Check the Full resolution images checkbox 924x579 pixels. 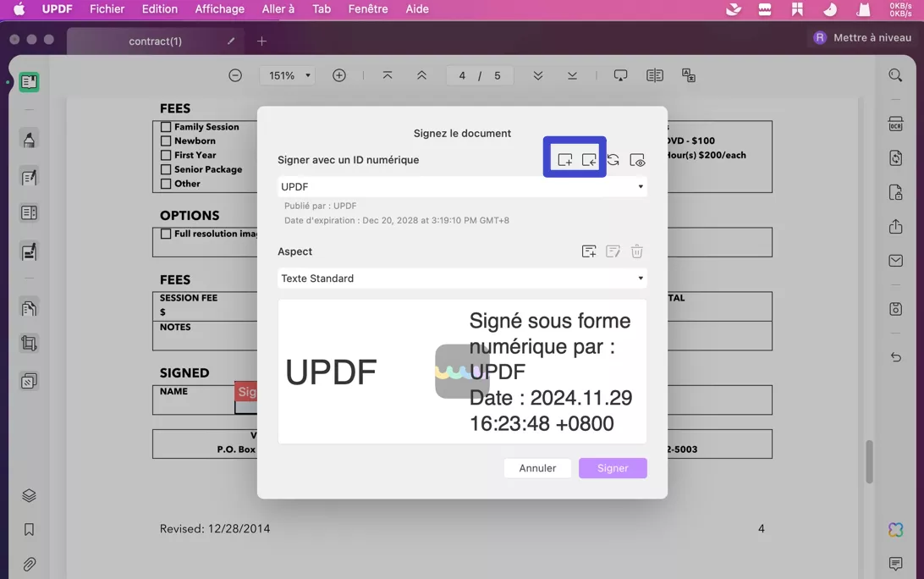coord(166,234)
